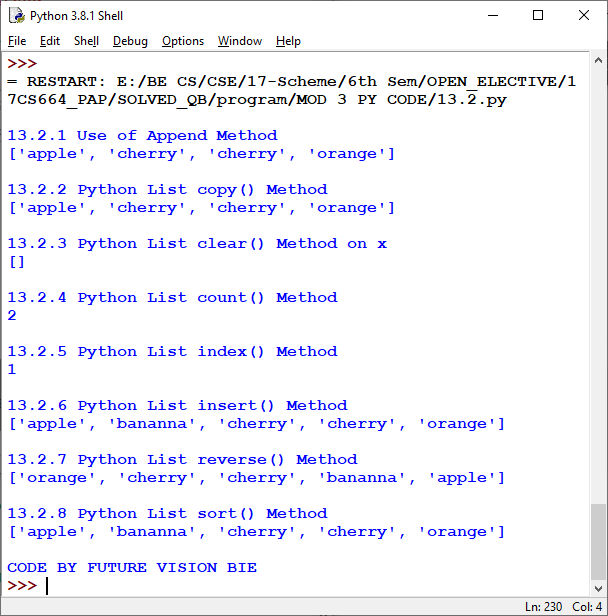Open the Options menu
The width and height of the screenshot is (608, 616).
click(x=183, y=41)
